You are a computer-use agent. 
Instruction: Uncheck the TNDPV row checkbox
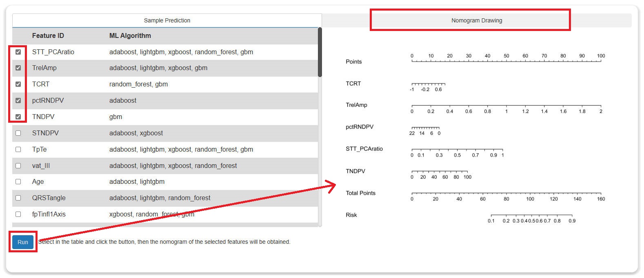point(18,117)
